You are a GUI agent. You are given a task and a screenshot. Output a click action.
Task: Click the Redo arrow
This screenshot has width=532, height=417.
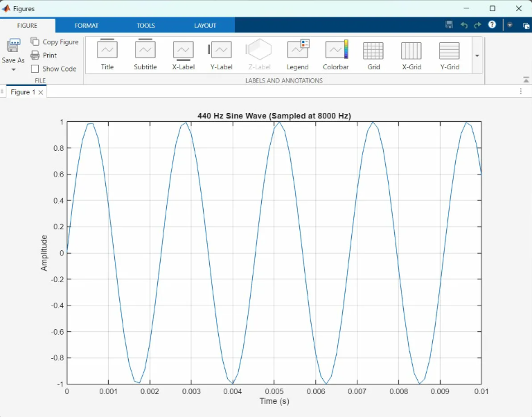(x=478, y=25)
